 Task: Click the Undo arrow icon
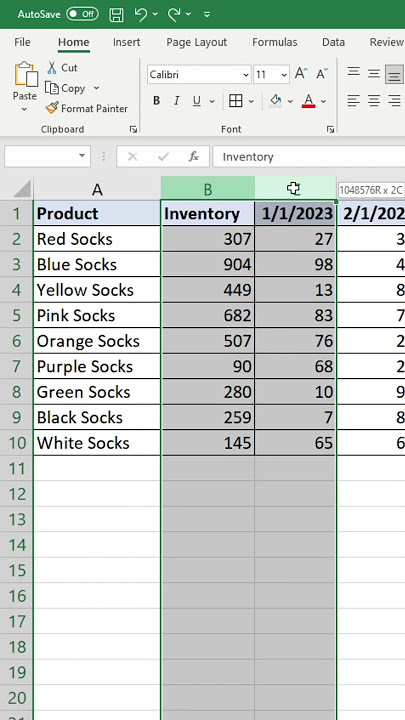click(x=141, y=14)
